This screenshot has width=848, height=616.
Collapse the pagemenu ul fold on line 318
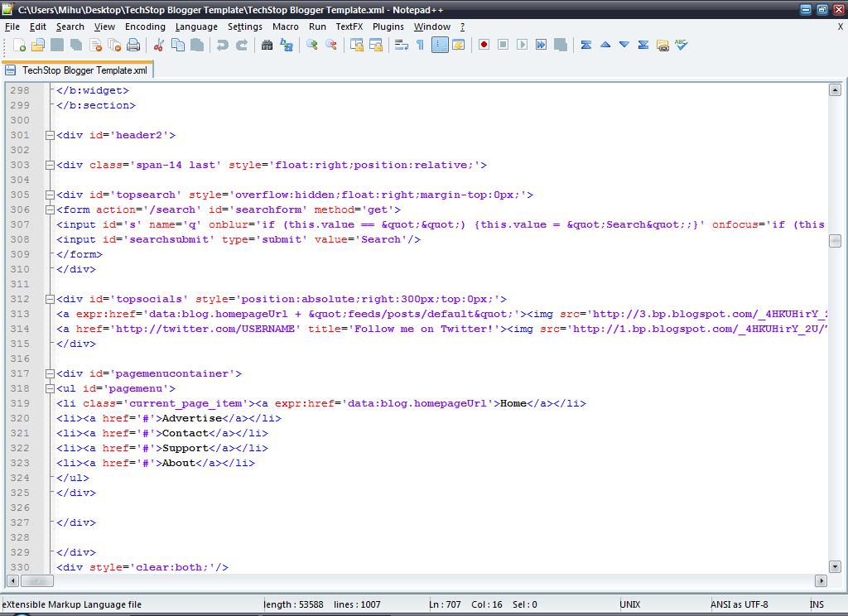50,388
